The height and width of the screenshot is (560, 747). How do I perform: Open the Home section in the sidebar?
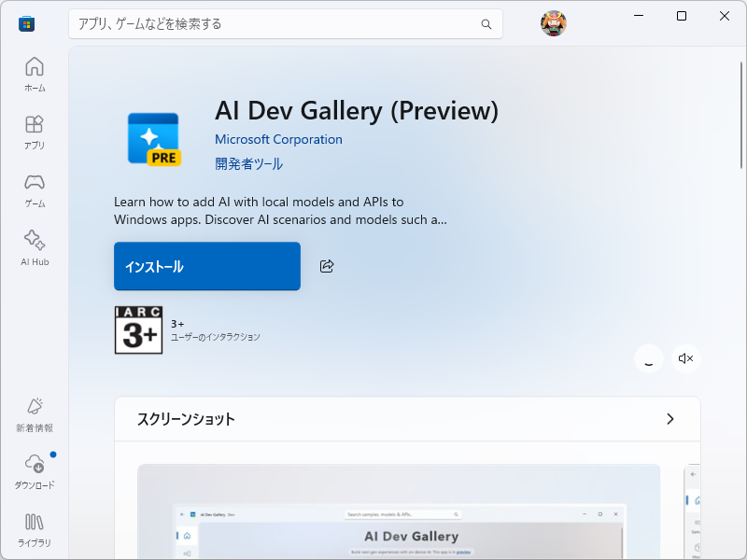34,73
